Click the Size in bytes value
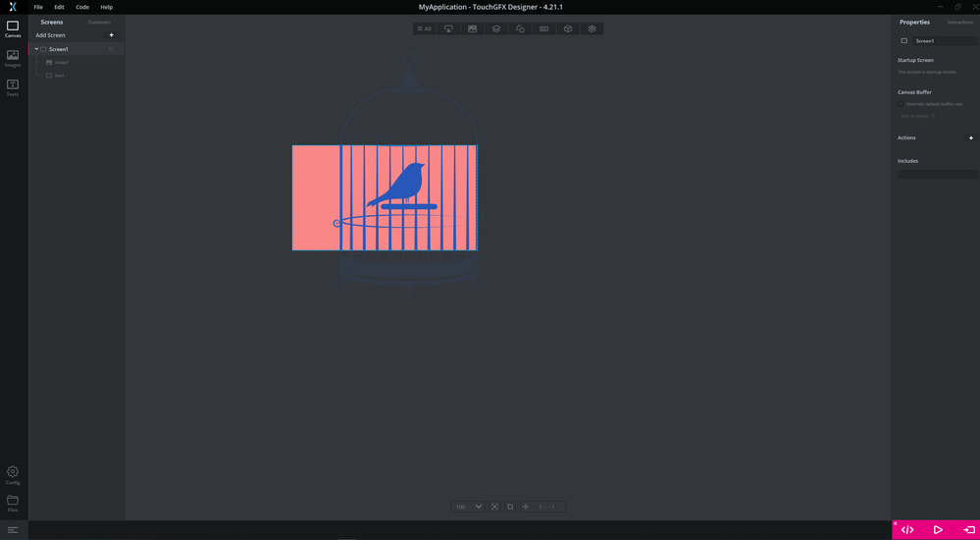Viewport: 980px width, 540px height. pos(933,116)
